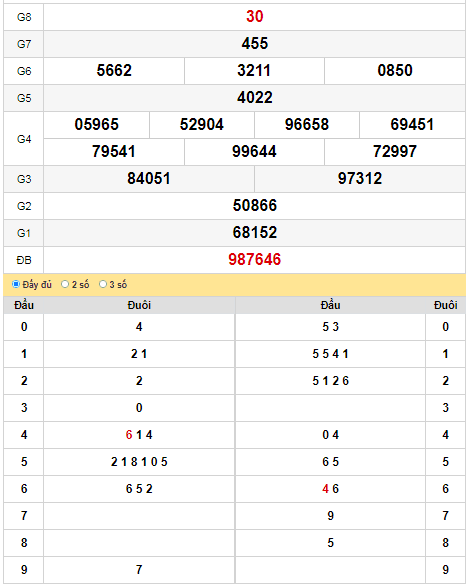Click the first "Đầu" column header
The width and height of the screenshot is (471, 586).
coord(24,305)
